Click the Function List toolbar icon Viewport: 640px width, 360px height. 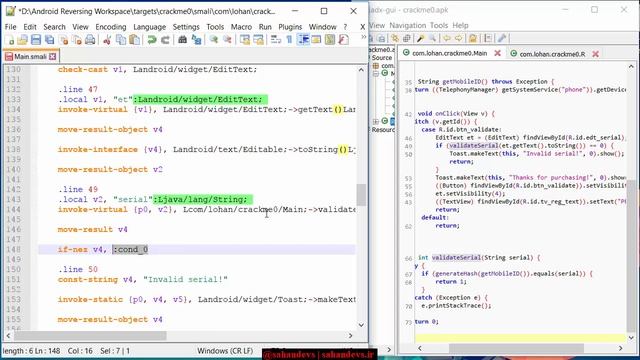click(343, 40)
